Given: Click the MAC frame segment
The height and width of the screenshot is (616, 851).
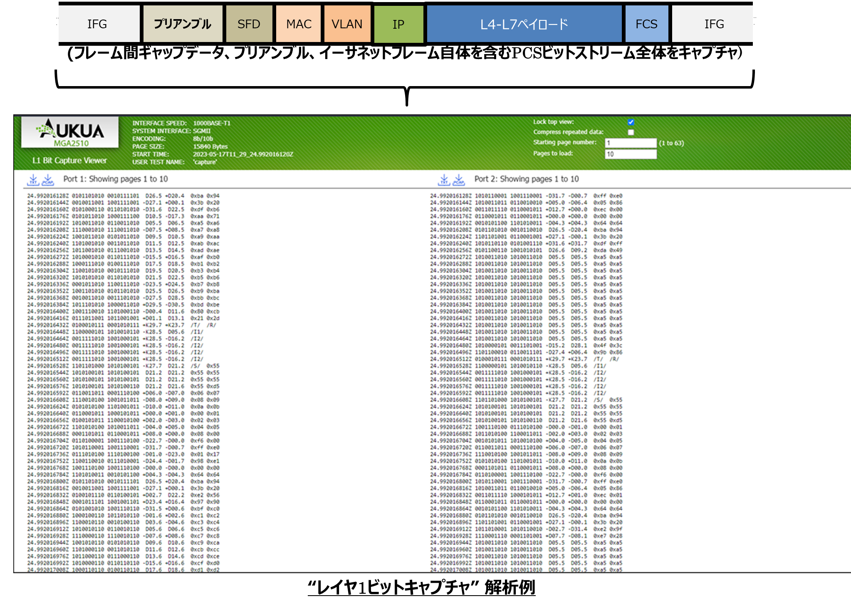Looking at the screenshot, I should [x=298, y=24].
